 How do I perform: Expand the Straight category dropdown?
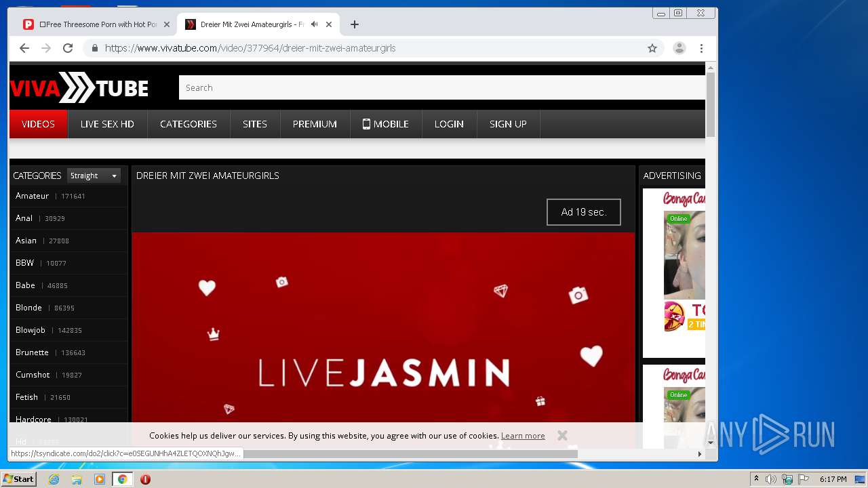94,176
